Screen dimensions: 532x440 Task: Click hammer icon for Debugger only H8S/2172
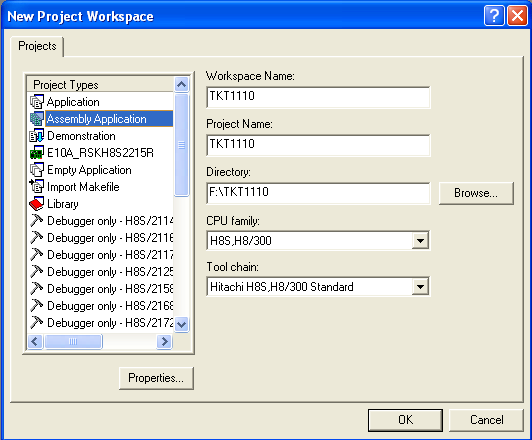[37, 322]
